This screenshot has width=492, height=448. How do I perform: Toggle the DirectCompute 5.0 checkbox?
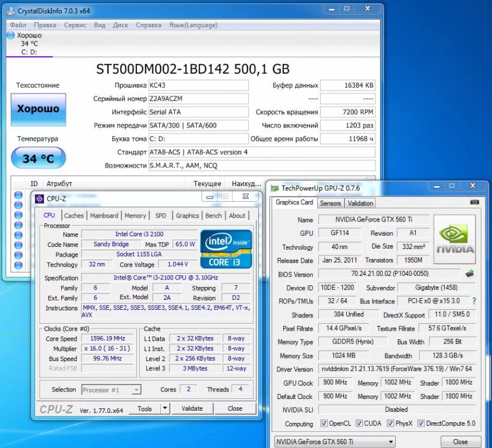[421, 423]
